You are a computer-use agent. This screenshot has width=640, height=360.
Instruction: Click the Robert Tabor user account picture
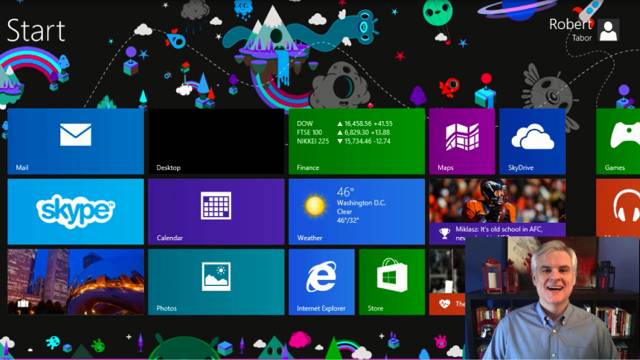[608, 30]
